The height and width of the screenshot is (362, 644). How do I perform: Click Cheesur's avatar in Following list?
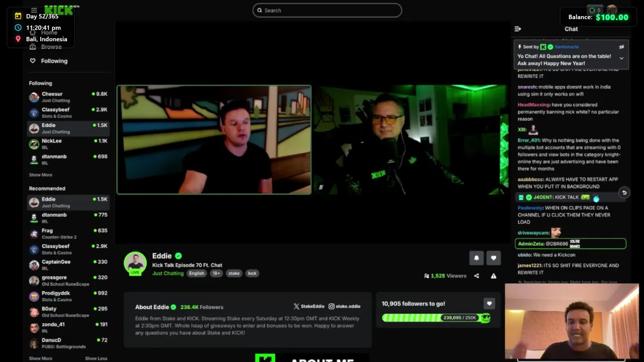click(34, 97)
